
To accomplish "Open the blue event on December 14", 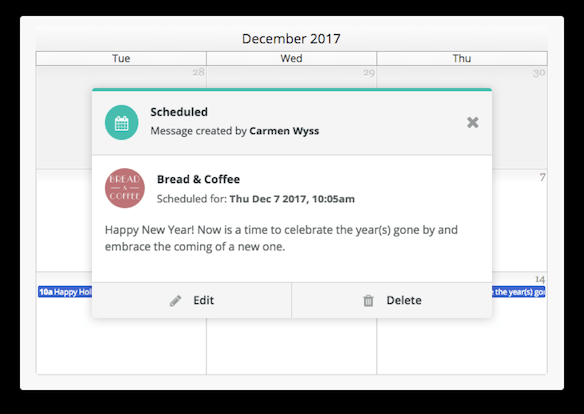I will click(x=519, y=292).
